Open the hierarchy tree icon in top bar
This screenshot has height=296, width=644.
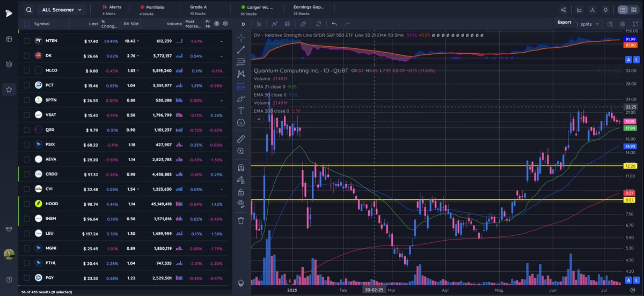(592, 10)
